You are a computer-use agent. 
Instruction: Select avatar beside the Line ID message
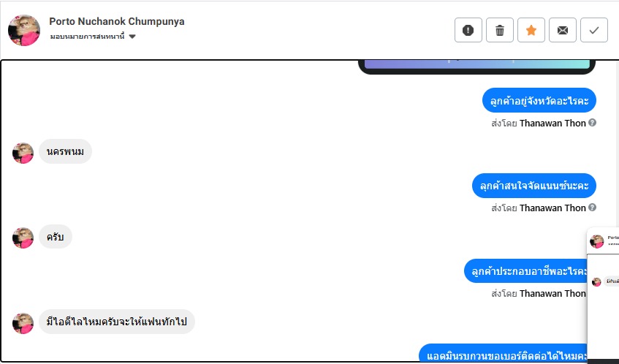tap(23, 323)
